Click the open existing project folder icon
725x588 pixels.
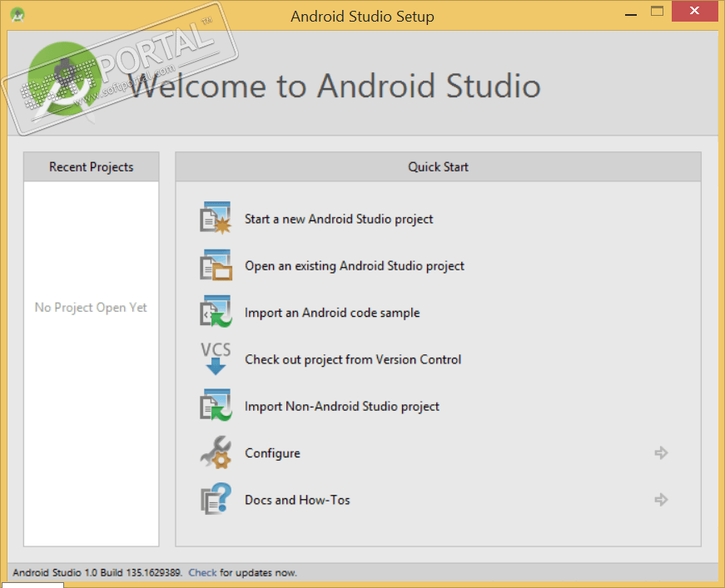pos(216,265)
